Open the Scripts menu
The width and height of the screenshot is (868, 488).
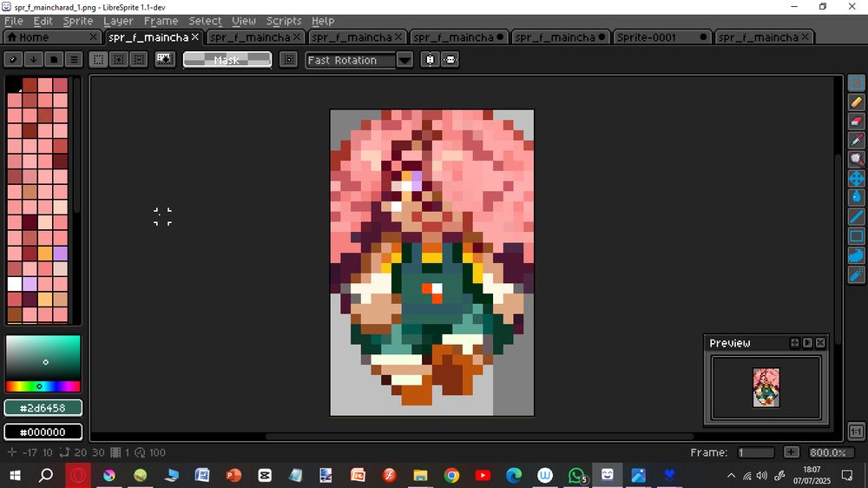tap(284, 21)
